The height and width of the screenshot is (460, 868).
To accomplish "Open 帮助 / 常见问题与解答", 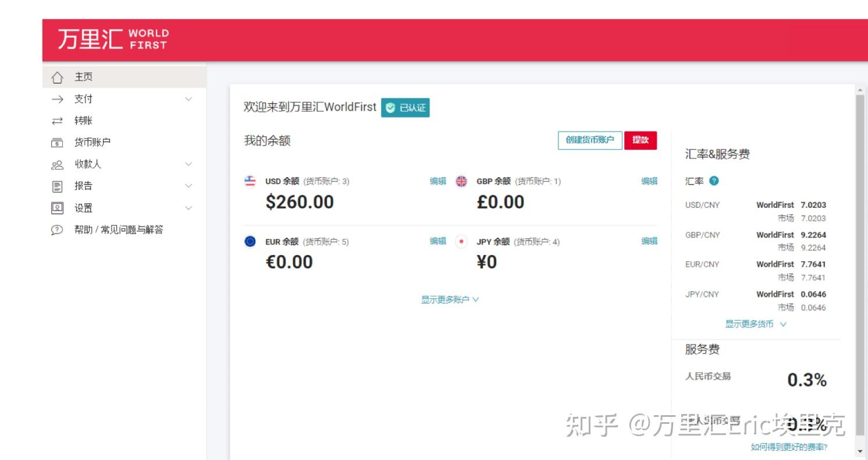I will click(124, 229).
